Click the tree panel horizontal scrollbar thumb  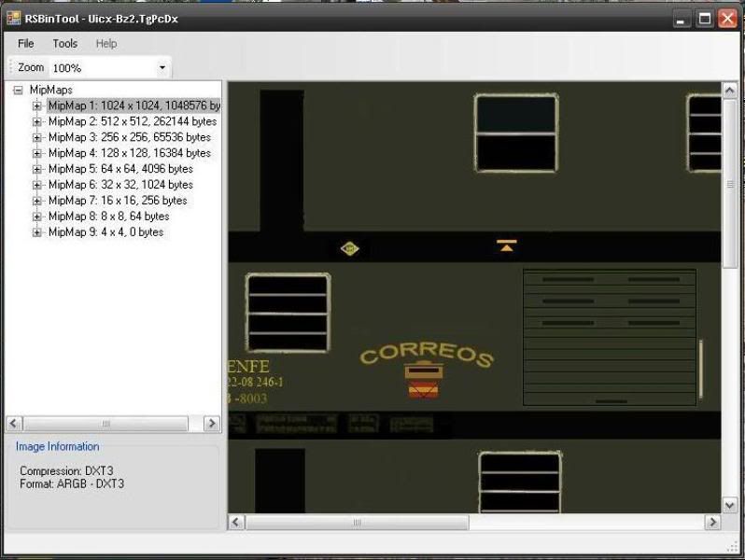point(105,423)
